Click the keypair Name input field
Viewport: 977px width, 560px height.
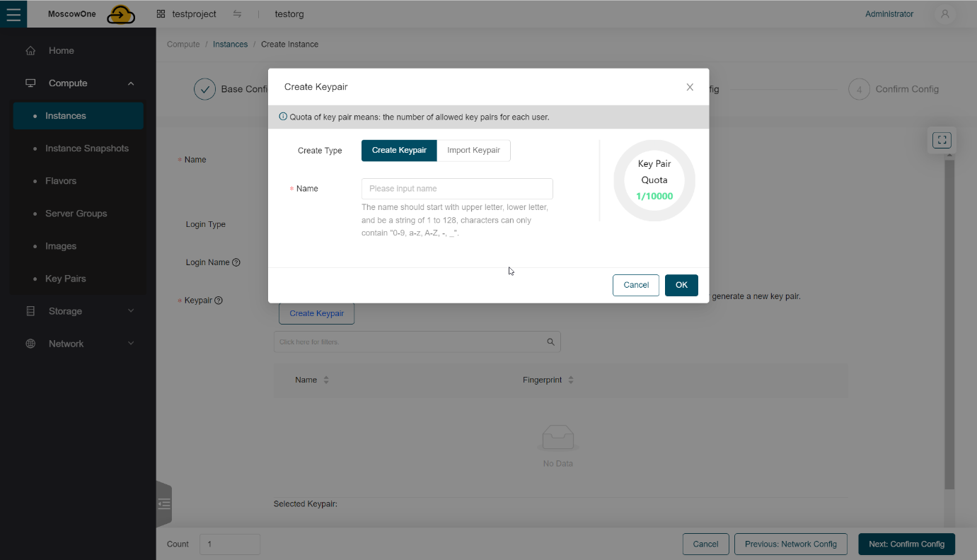coord(457,188)
